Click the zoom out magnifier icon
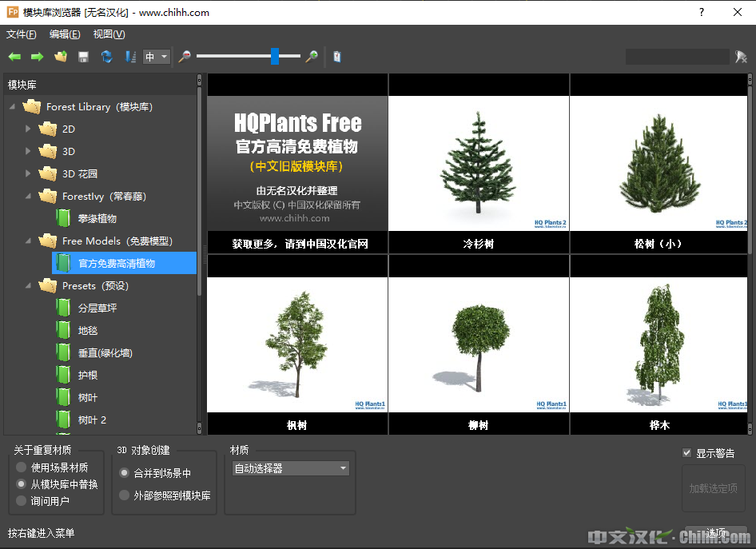The width and height of the screenshot is (756, 549). click(185, 57)
